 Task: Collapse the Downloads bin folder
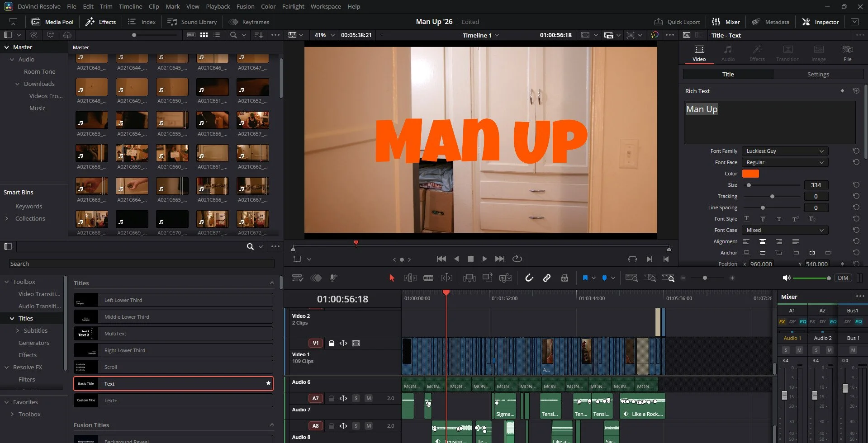pyautogui.click(x=18, y=84)
